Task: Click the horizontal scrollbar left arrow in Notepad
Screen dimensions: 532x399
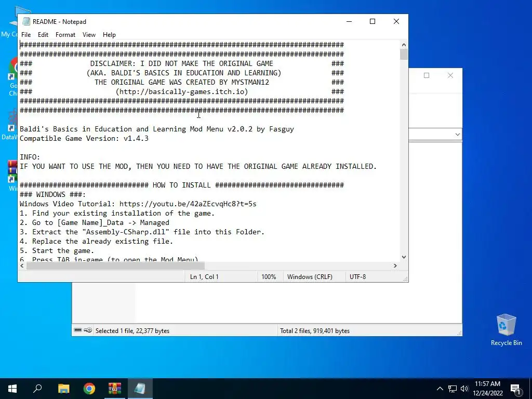Action: [x=22, y=265]
